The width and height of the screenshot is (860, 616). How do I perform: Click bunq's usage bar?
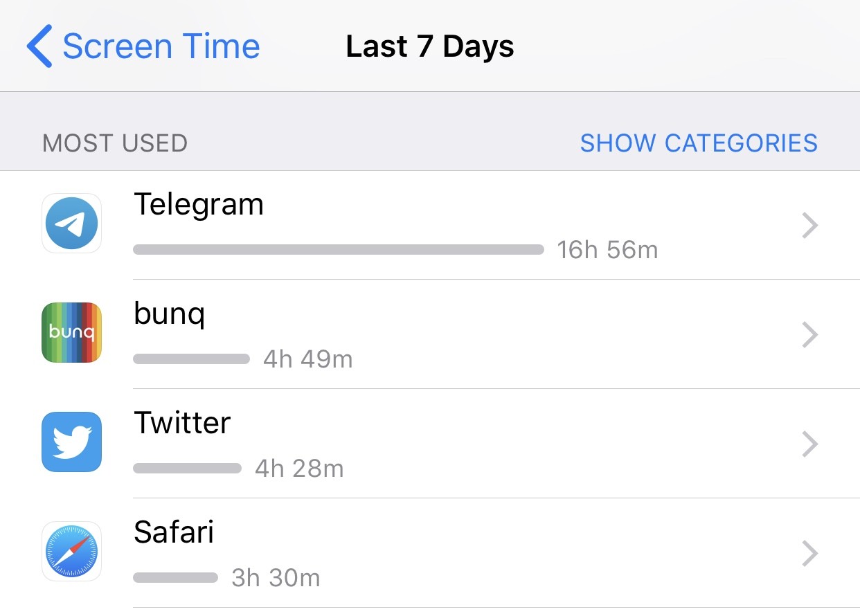191,359
